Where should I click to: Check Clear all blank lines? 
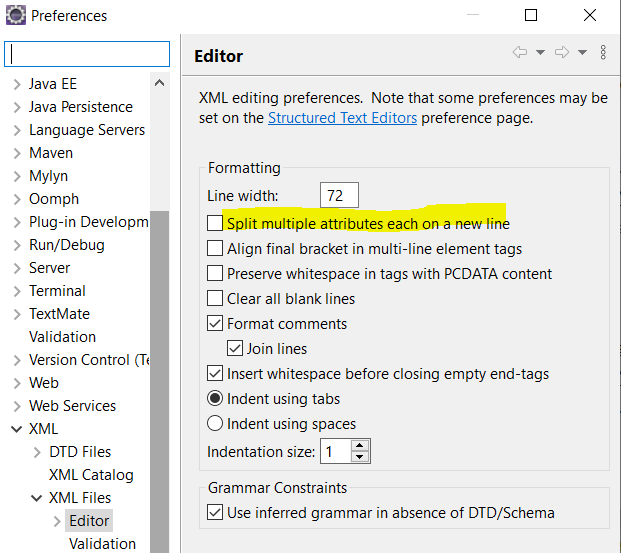tap(215, 298)
